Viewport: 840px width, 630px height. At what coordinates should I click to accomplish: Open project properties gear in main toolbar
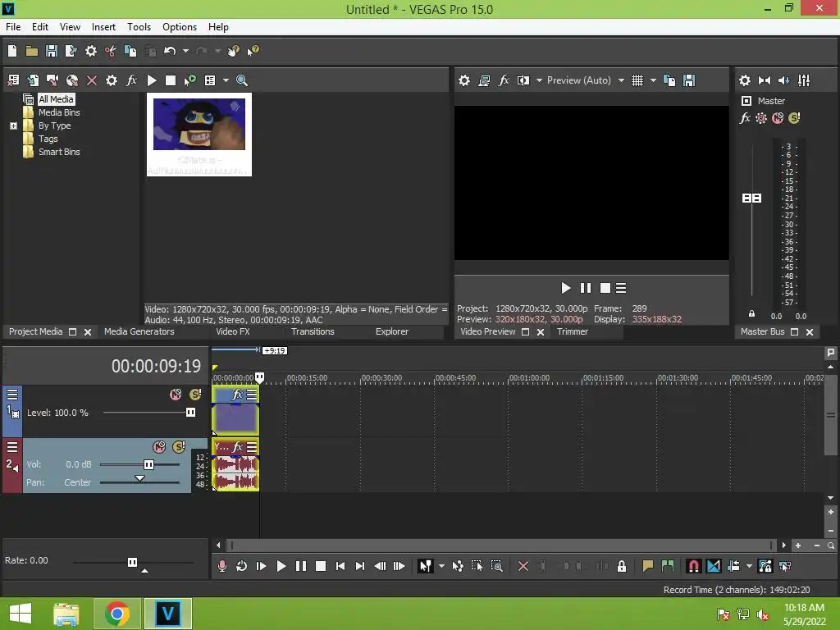(91, 51)
